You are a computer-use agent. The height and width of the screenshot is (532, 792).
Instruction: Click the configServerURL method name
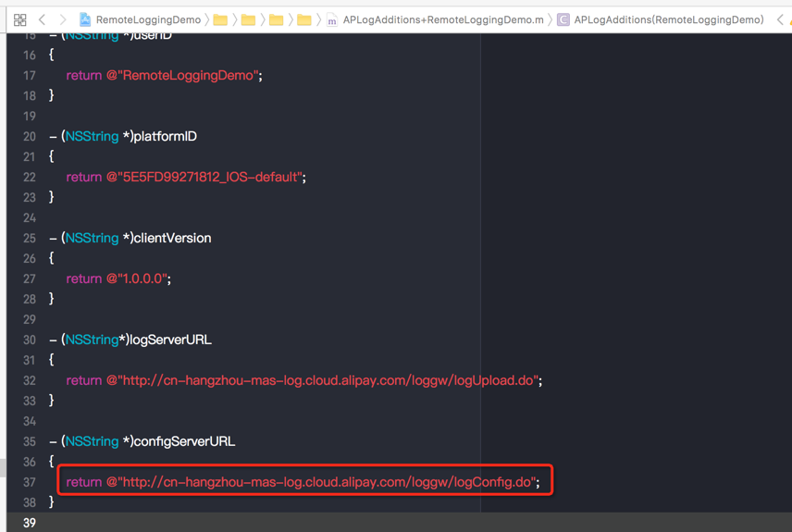(184, 441)
